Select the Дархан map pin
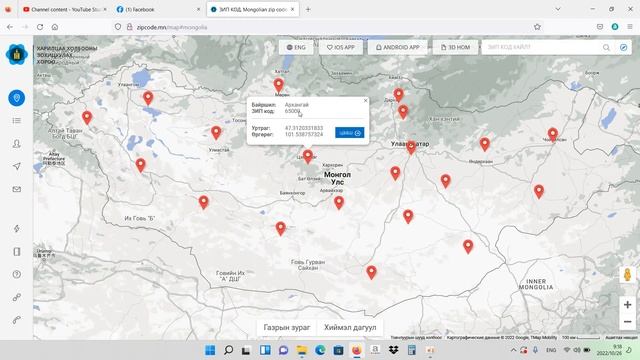The height and width of the screenshot is (360, 640). tap(398, 95)
